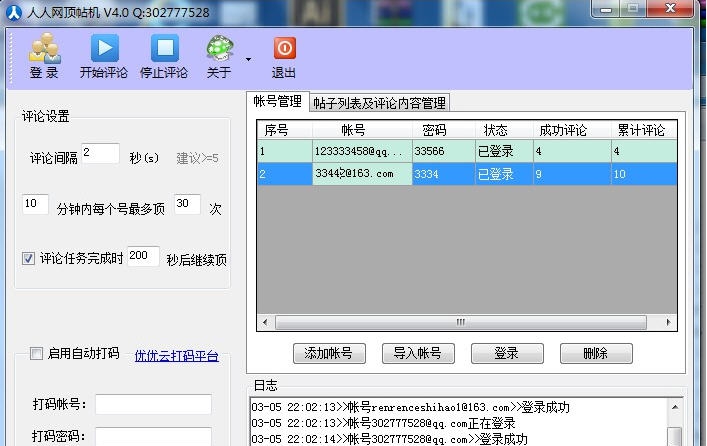Click the cell showing 1 under 序号

point(285,151)
